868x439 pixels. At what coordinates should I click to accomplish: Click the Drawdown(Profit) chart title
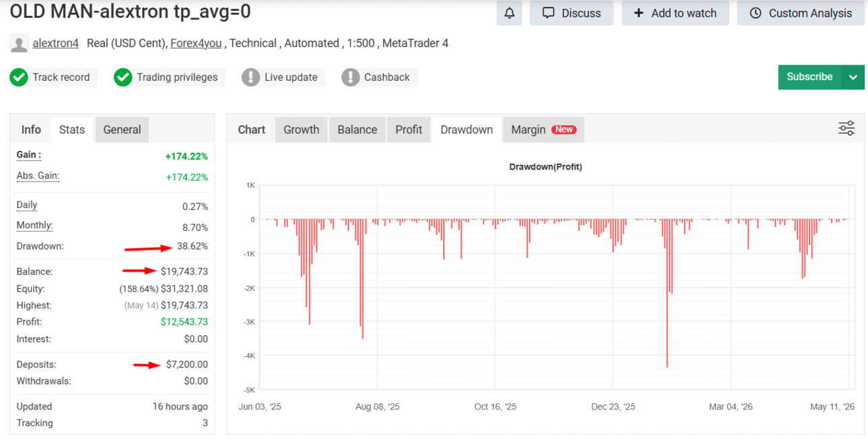[546, 167]
